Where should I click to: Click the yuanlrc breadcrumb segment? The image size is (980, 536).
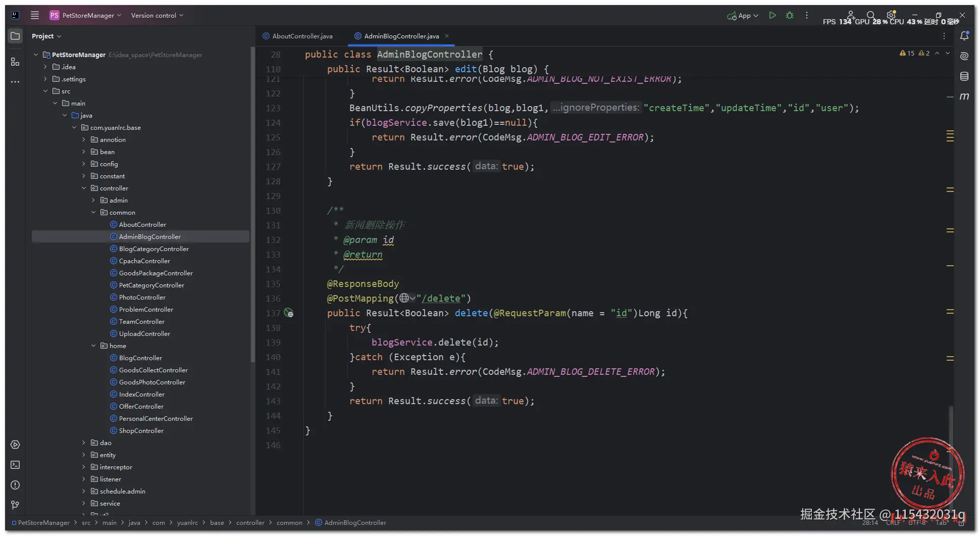tap(187, 522)
